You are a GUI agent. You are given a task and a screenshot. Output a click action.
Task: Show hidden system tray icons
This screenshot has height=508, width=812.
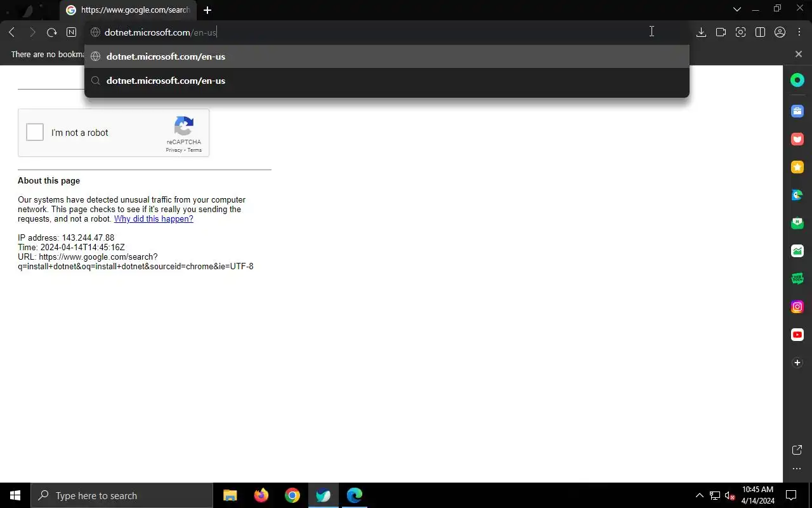[700, 495]
